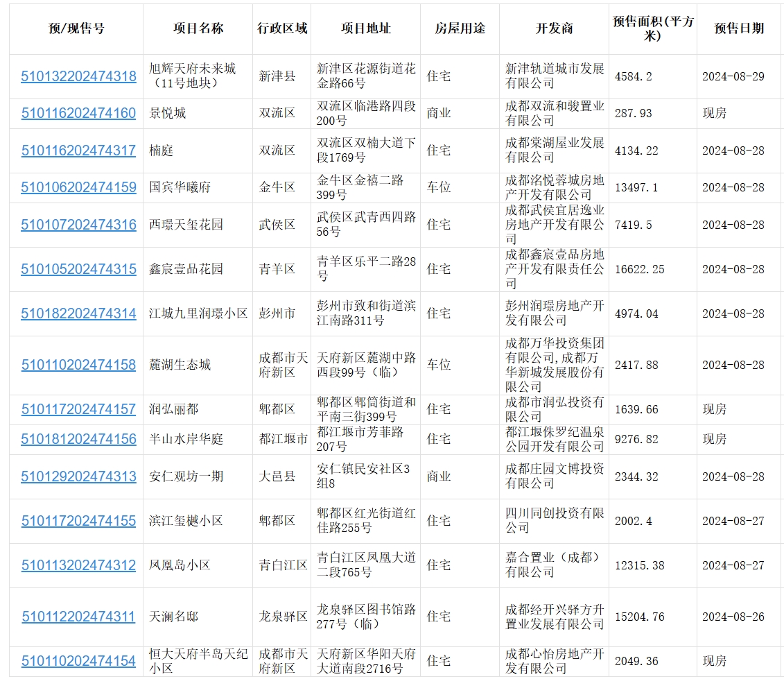Click district cell 武侯区
The image size is (784, 679).
pos(277,225)
